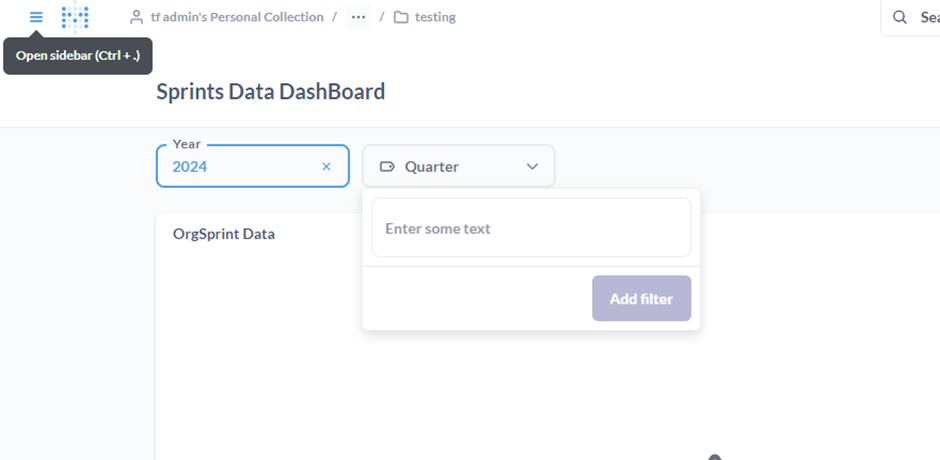Click the Metabase dotted logo

point(75,17)
